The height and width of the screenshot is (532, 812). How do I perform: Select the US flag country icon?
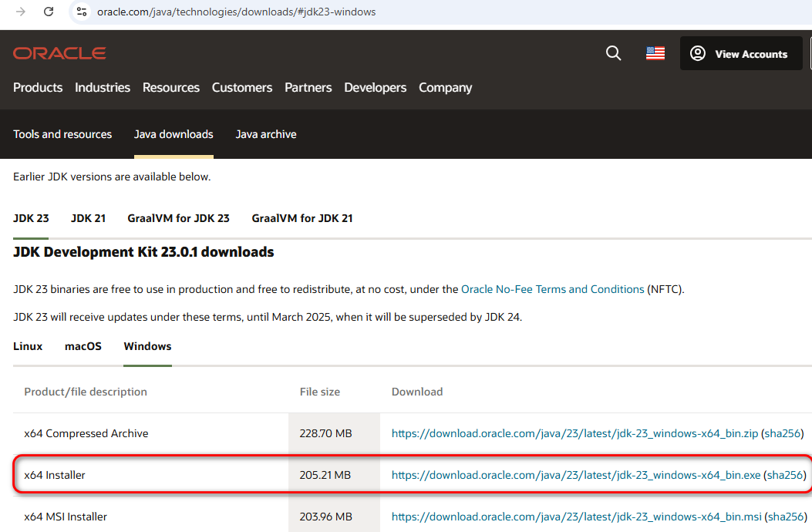[655, 53]
